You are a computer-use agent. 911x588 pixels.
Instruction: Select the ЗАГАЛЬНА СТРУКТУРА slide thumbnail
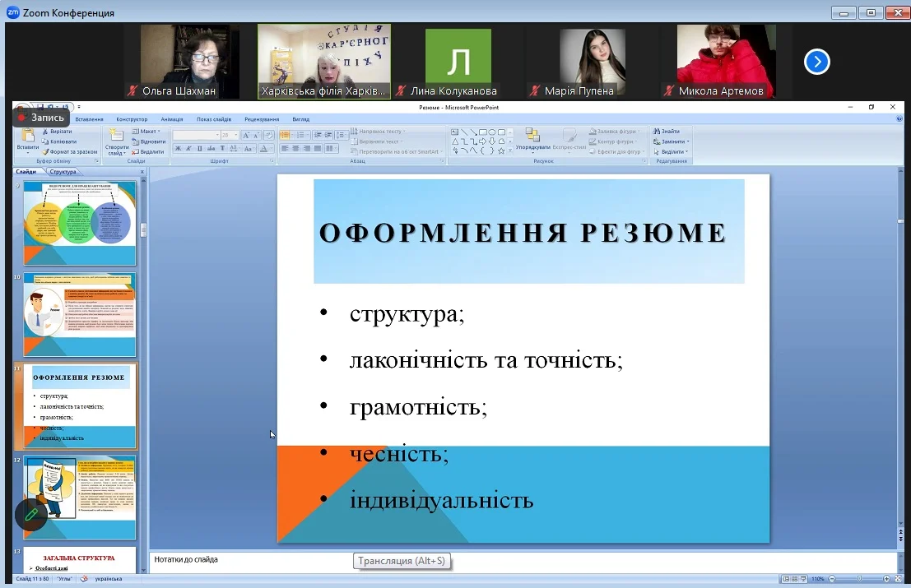pyautogui.click(x=80, y=560)
